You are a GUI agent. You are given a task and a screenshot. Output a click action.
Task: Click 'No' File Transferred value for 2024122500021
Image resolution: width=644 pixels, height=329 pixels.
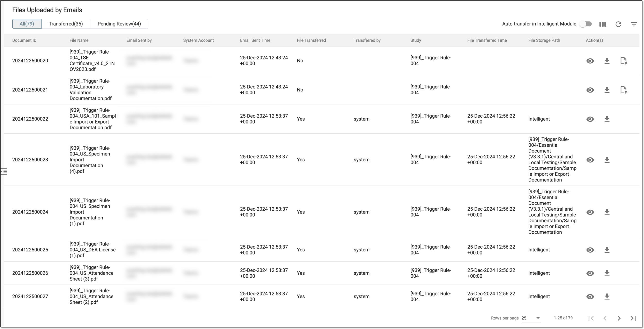pos(300,90)
